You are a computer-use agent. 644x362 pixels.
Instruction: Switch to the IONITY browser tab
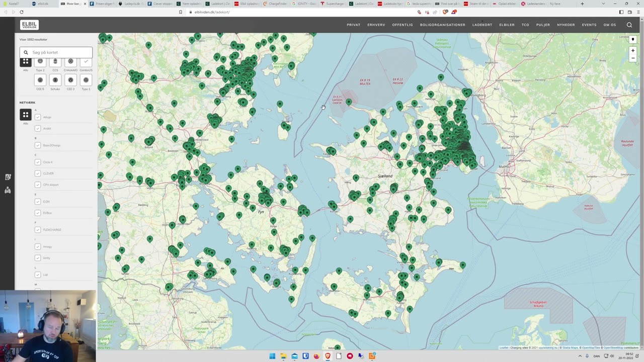[305, 4]
